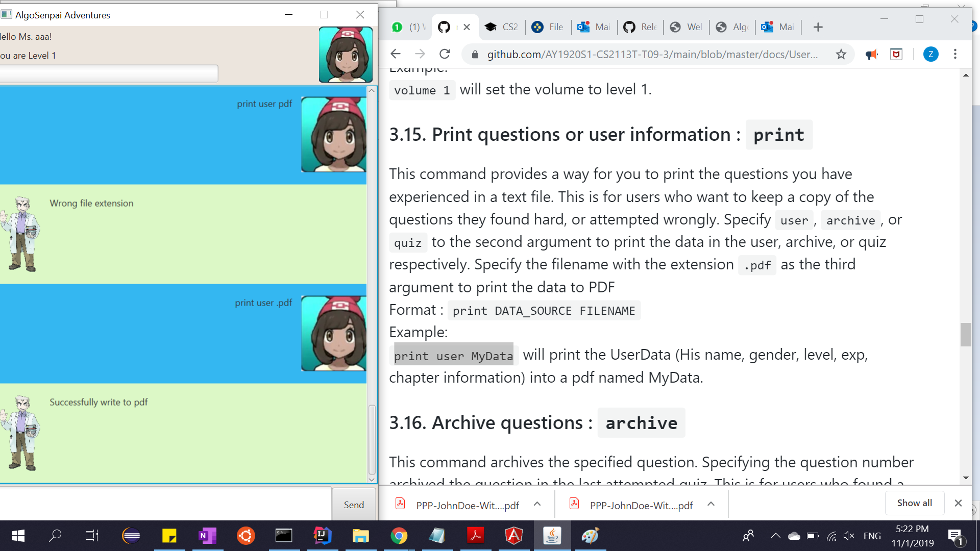Click professor image next to 'Successfully write to pdf'
This screenshot has width=980, height=551.
pyautogui.click(x=20, y=433)
